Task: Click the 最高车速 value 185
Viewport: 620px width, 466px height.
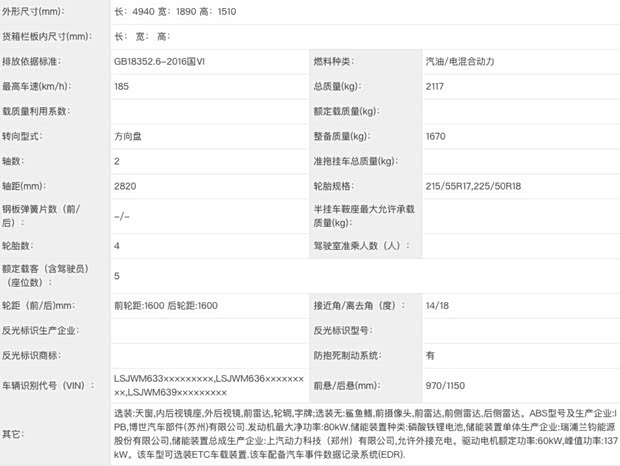Action: (x=123, y=86)
